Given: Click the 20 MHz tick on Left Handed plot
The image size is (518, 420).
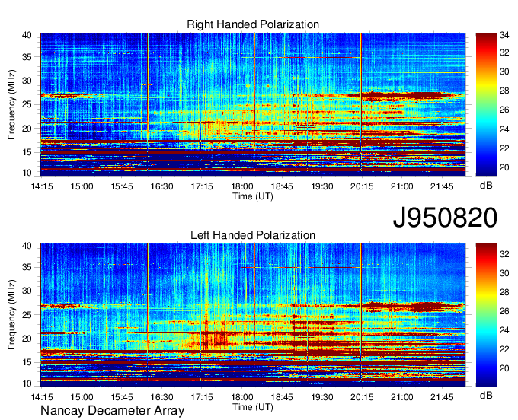Looking at the screenshot, I should point(27,339).
